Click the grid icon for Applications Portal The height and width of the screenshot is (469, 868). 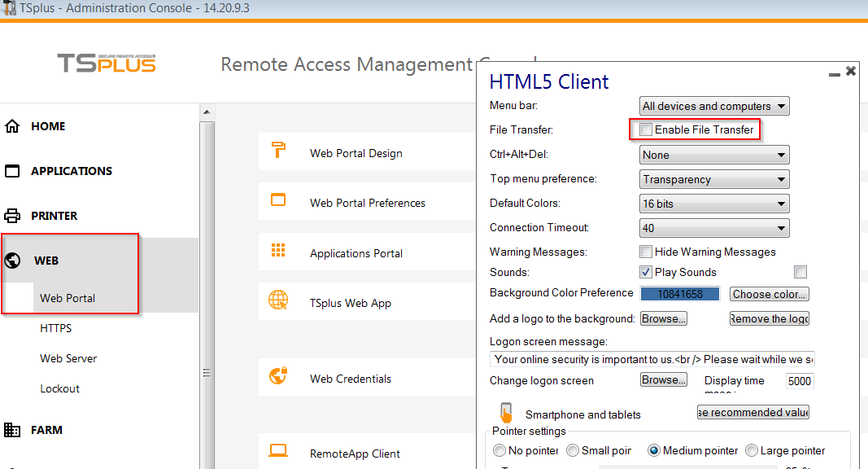pyautogui.click(x=278, y=250)
